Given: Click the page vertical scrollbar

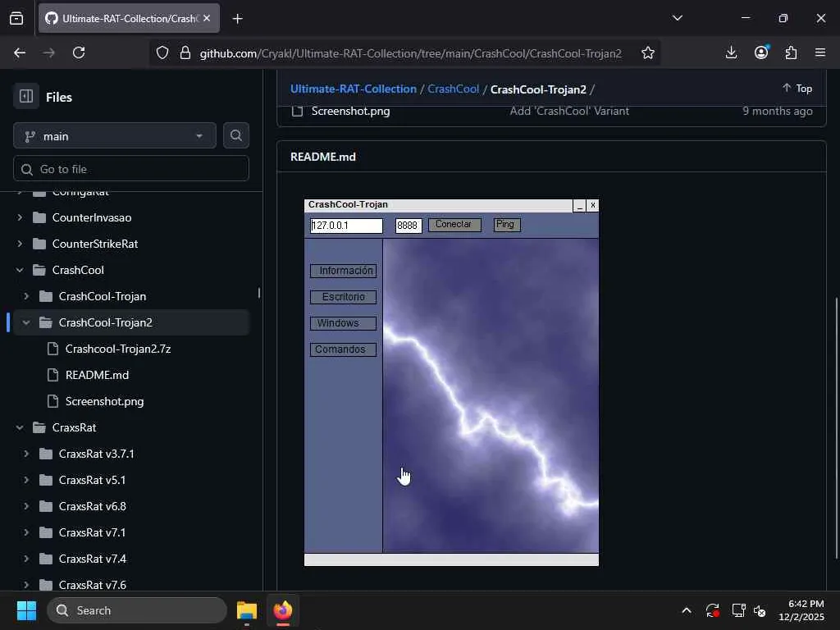Looking at the screenshot, I should pyautogui.click(x=836, y=428).
